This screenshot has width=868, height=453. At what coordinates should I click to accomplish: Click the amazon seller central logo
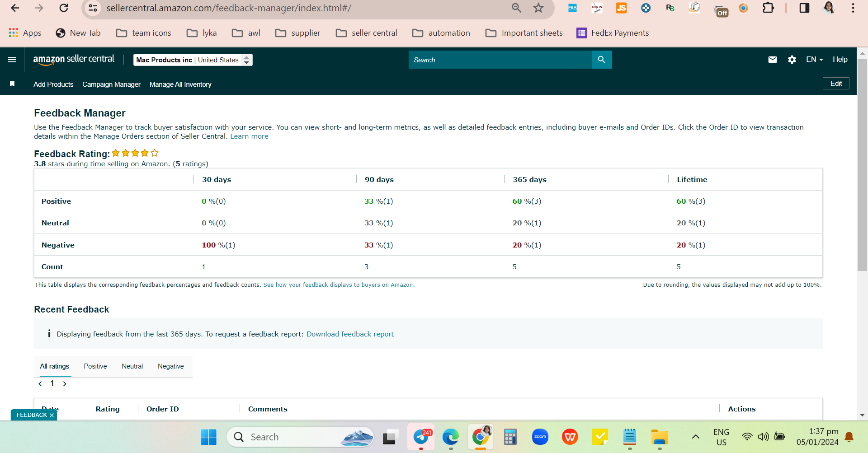[x=74, y=59]
